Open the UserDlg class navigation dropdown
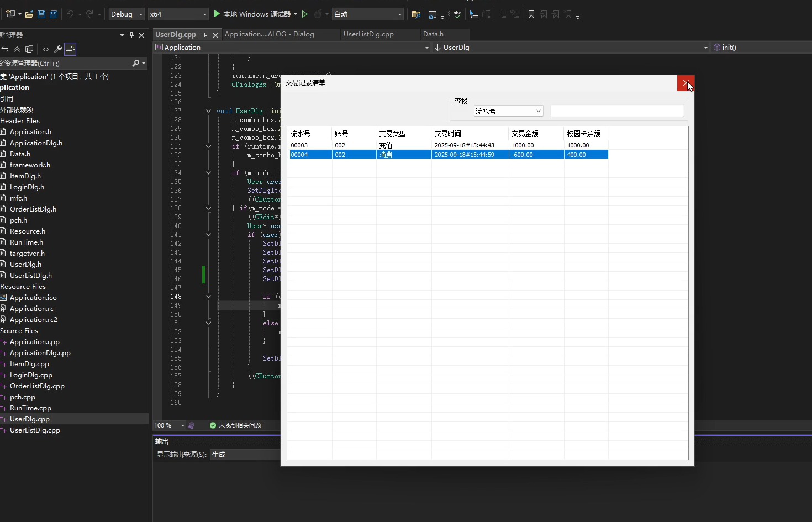 coord(571,47)
